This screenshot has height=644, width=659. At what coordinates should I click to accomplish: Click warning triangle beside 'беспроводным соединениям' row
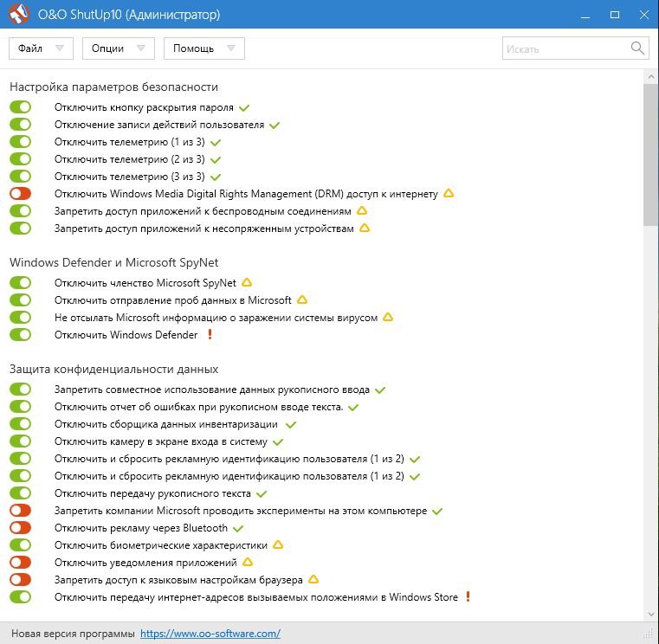(x=362, y=210)
